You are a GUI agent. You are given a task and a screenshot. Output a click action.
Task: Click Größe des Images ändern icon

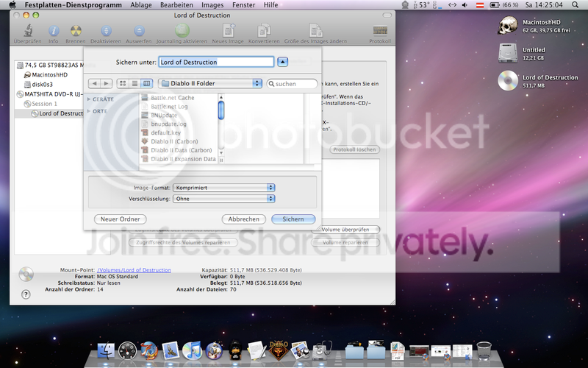coord(315,30)
